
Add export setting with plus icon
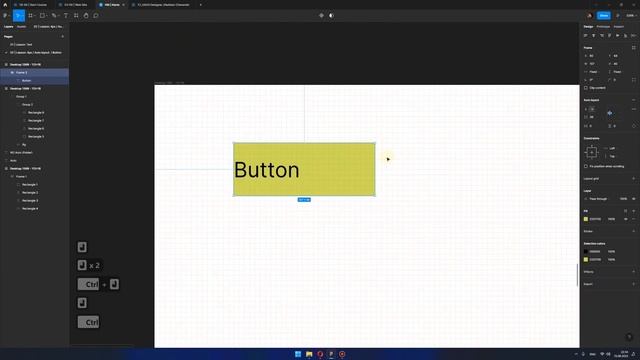click(633, 284)
